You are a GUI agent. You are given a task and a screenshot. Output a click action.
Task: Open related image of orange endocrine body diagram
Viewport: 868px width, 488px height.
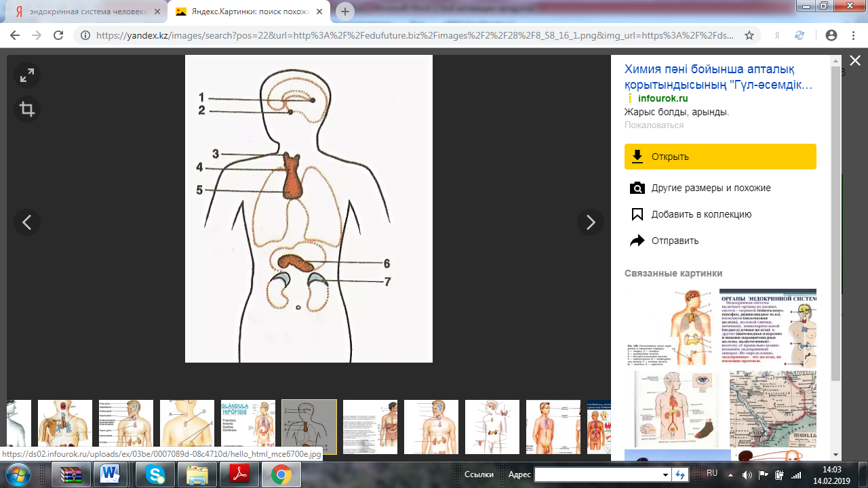tap(671, 327)
